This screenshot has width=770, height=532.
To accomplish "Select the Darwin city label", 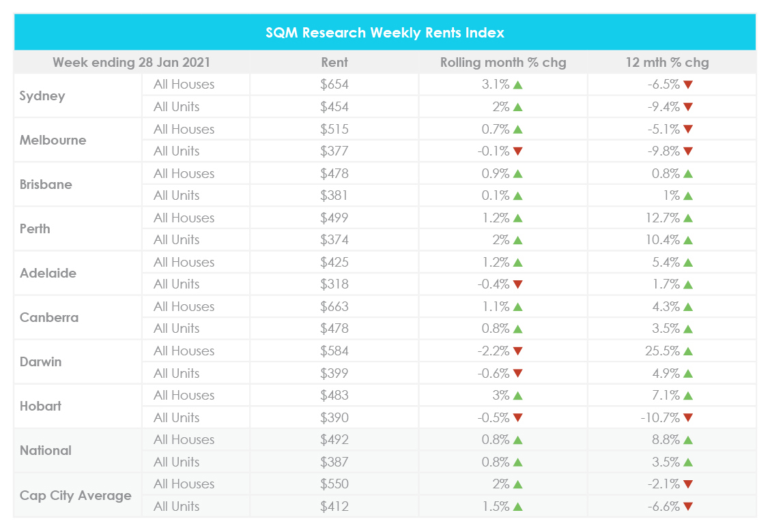I will coord(41,361).
